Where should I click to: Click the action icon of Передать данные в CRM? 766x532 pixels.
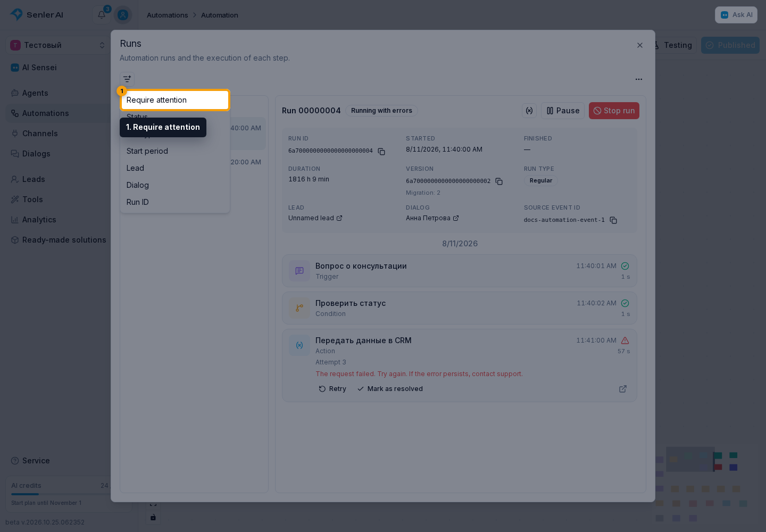tap(299, 345)
